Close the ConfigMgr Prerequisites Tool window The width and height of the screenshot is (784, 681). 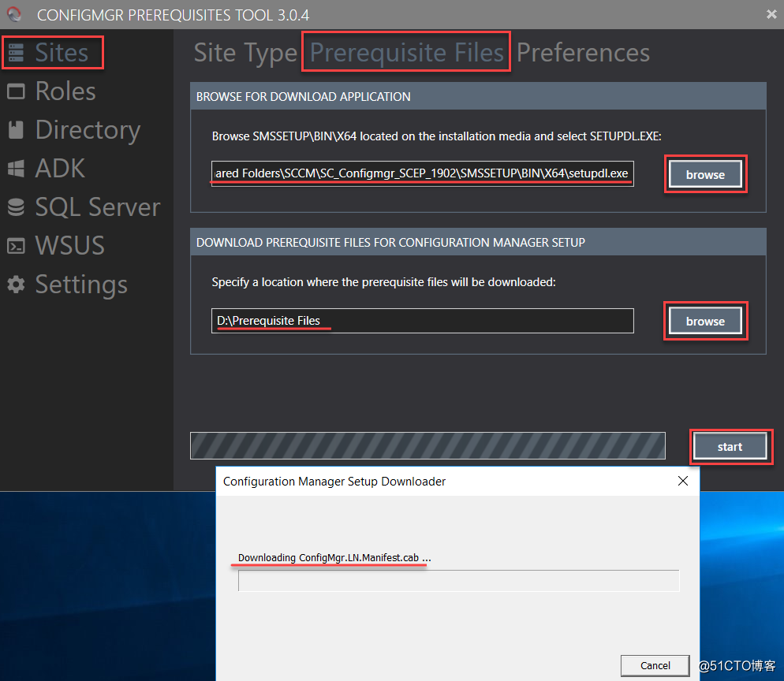(x=771, y=14)
